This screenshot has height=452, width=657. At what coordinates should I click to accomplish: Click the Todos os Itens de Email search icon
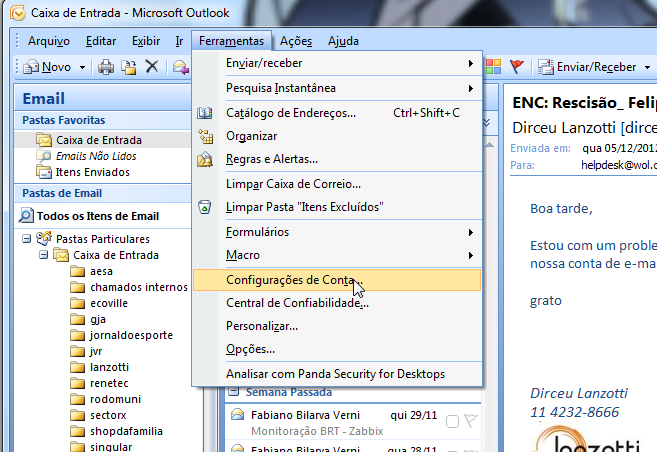coord(26,216)
